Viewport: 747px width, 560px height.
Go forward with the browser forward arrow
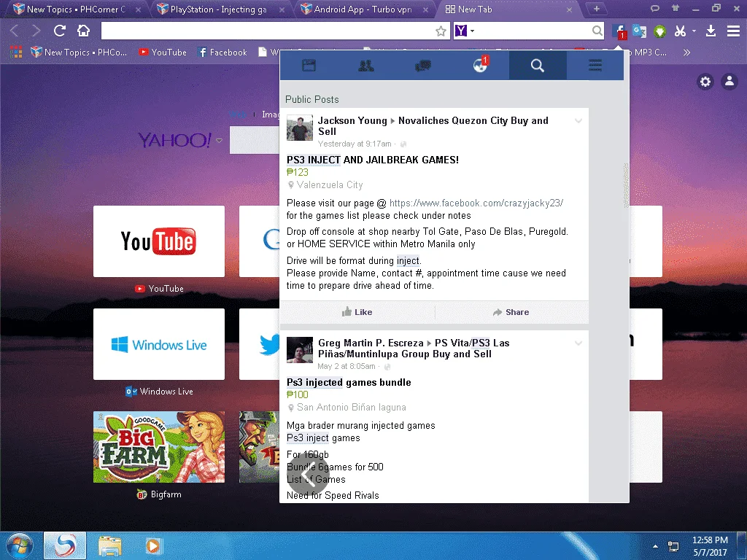[x=36, y=31]
